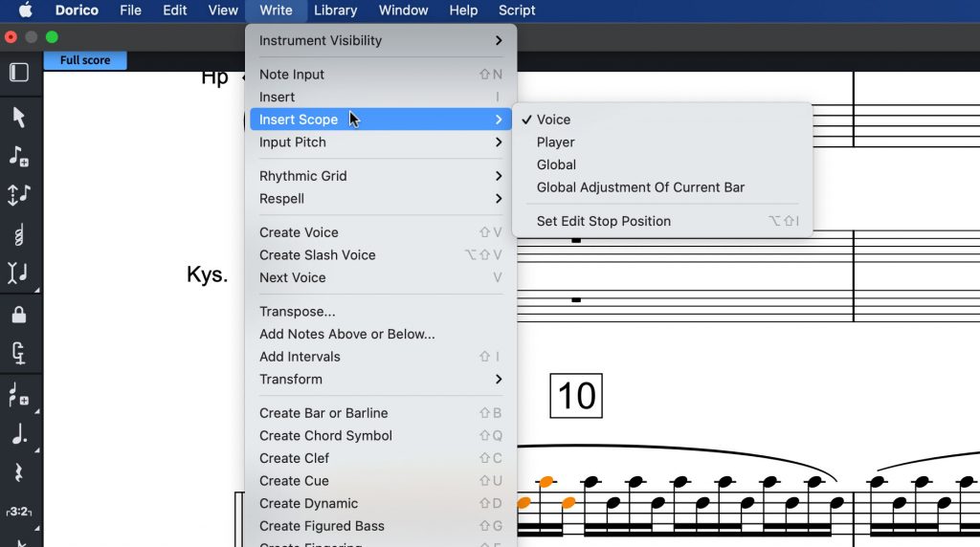Expand Instrument Visibility submenu
Viewport: 980px width, 547px height.
pos(381,40)
